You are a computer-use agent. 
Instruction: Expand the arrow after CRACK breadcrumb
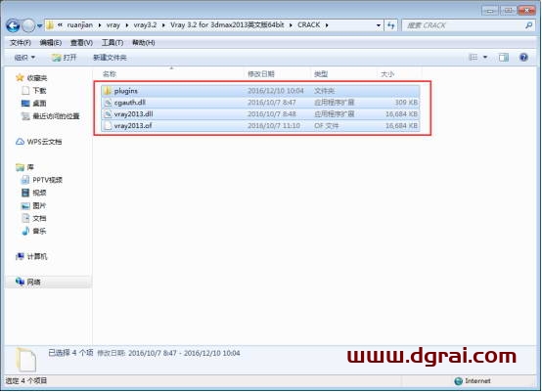click(x=327, y=25)
